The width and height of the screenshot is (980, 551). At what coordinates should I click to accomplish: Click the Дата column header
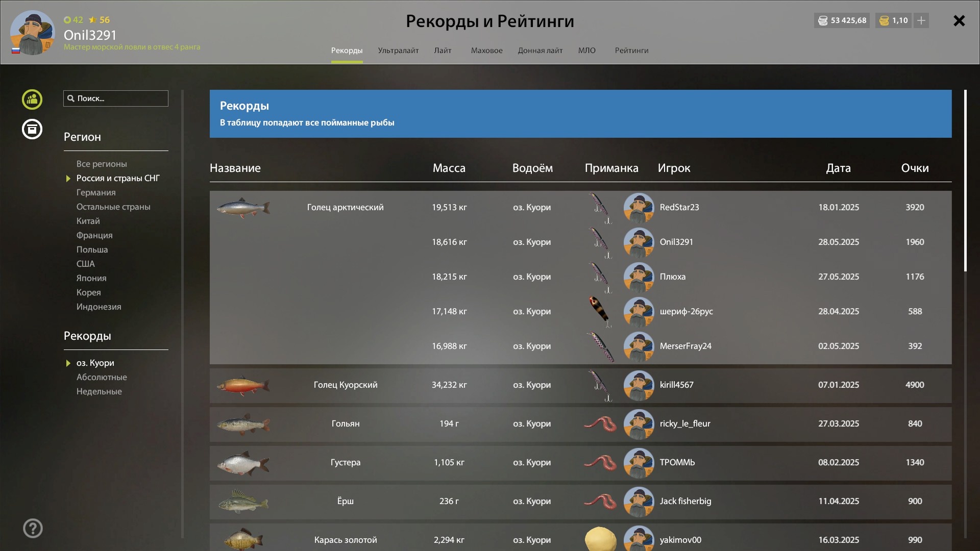(839, 168)
